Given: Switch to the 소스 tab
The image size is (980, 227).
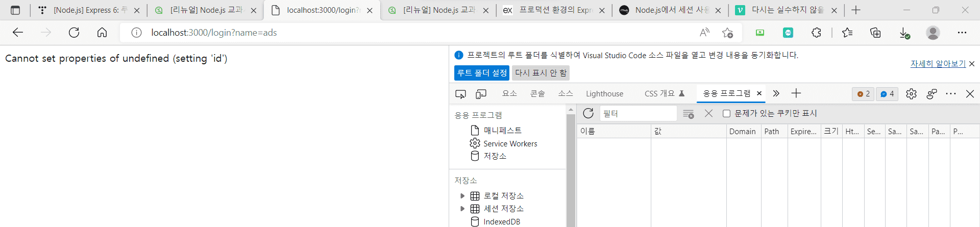Looking at the screenshot, I should (x=566, y=93).
